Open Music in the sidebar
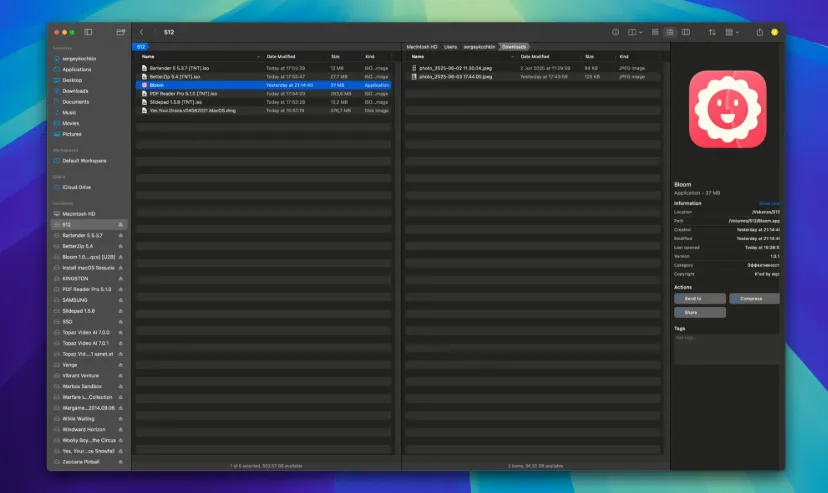Screen dimensions: 828x493 pos(69,112)
